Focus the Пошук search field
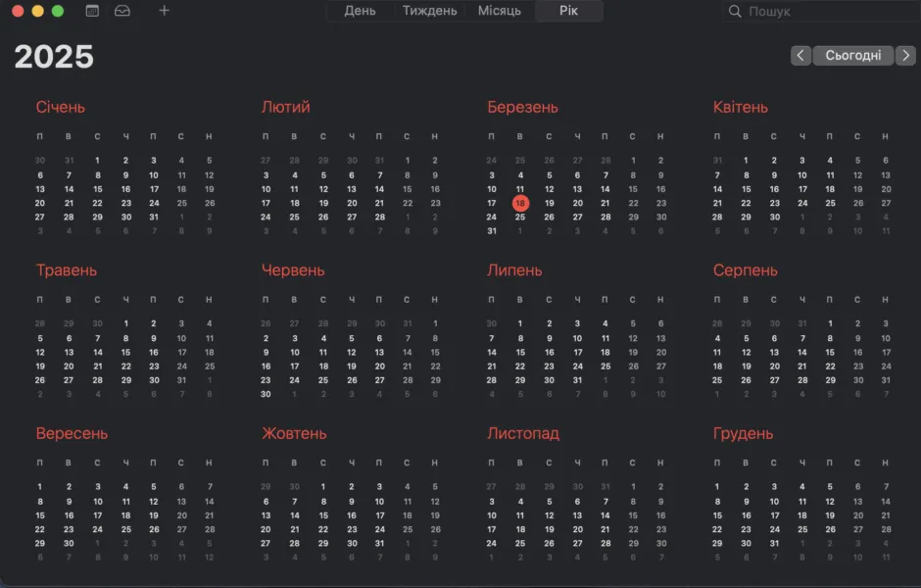 click(822, 11)
